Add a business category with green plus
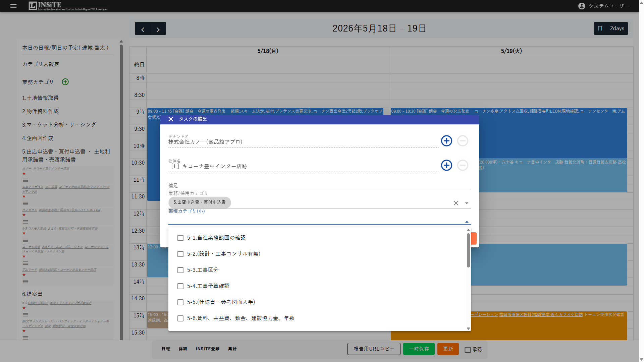This screenshot has height=362, width=644. 65,82
